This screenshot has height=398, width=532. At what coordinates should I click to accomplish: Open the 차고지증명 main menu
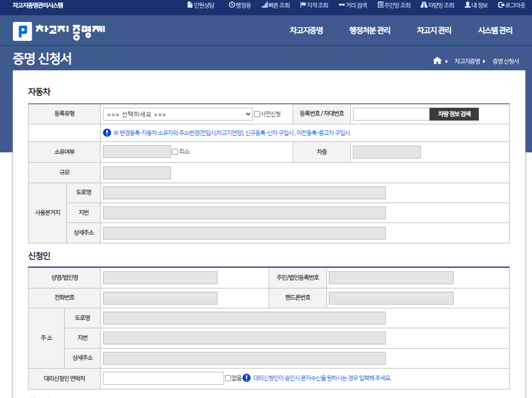(x=306, y=30)
